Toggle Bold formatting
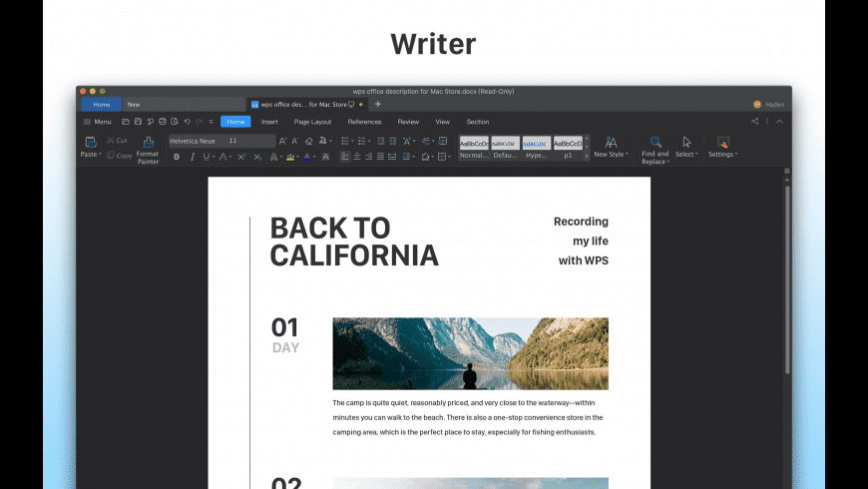 (177, 158)
